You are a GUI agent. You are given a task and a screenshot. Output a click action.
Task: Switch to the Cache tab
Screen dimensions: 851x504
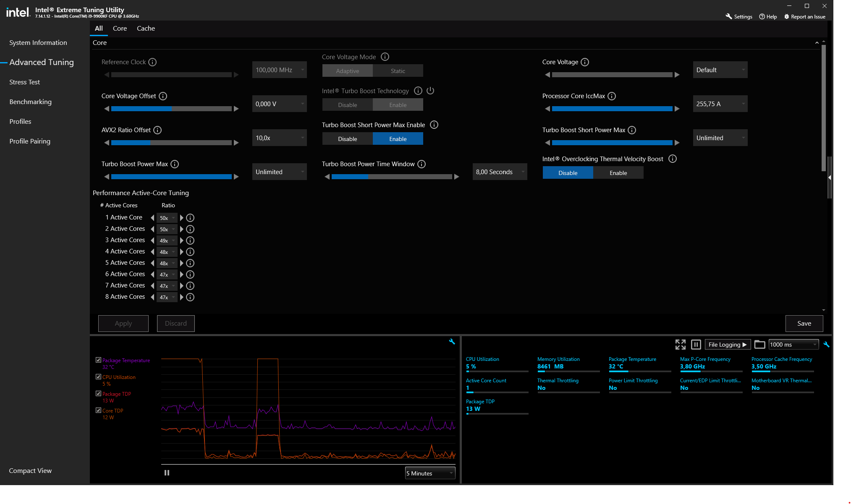(146, 29)
